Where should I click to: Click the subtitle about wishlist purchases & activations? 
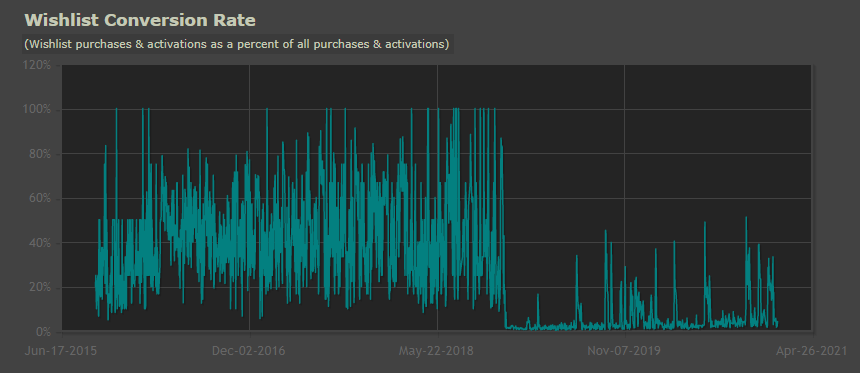coord(237,44)
